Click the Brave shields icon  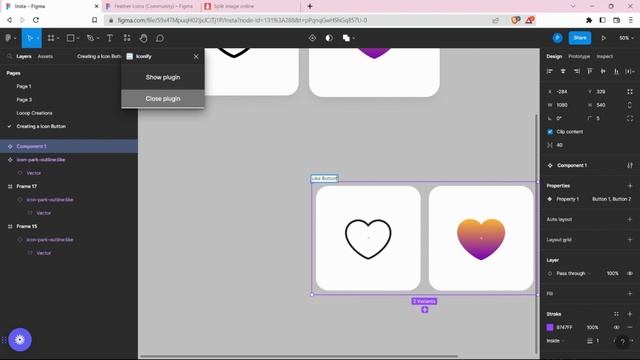(x=515, y=20)
